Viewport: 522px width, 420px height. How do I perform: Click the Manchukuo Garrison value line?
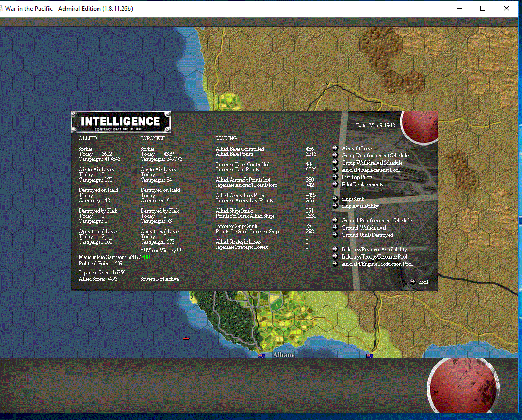pyautogui.click(x=116, y=257)
